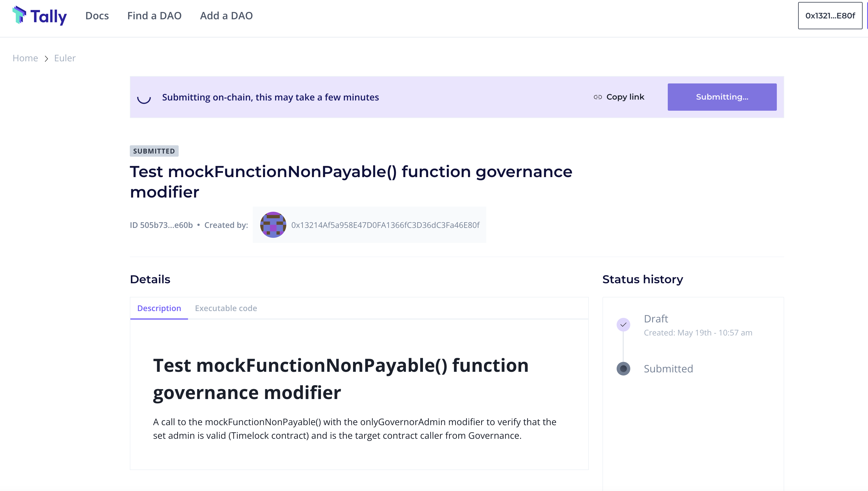The width and height of the screenshot is (868, 491).
Task: Open the Docs menu item
Action: (x=97, y=16)
